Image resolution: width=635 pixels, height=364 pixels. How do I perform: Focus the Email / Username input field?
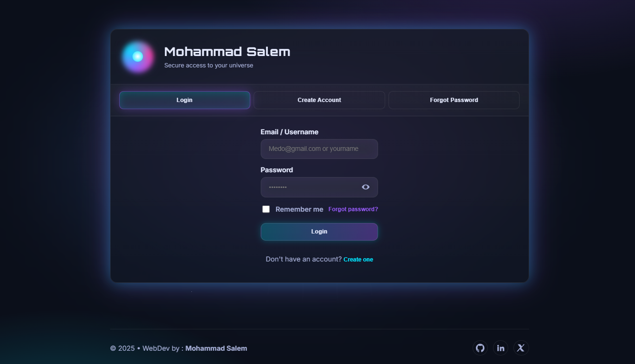point(319,149)
